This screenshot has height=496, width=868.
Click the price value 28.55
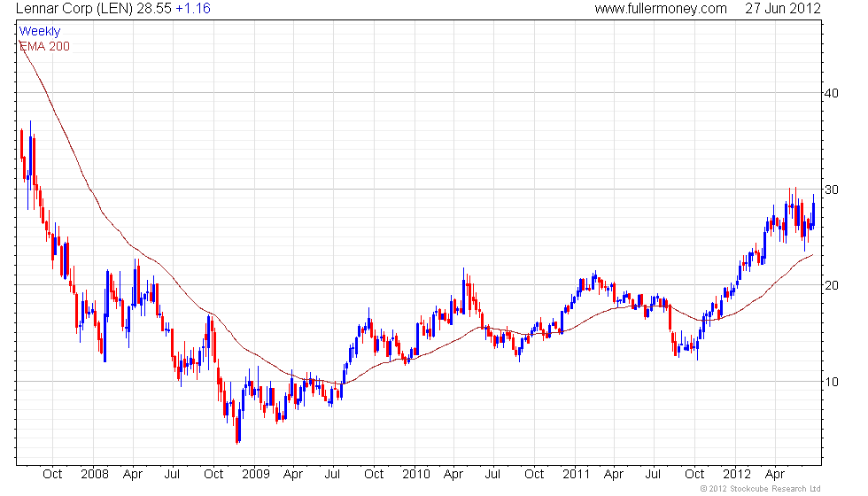pyautogui.click(x=154, y=8)
